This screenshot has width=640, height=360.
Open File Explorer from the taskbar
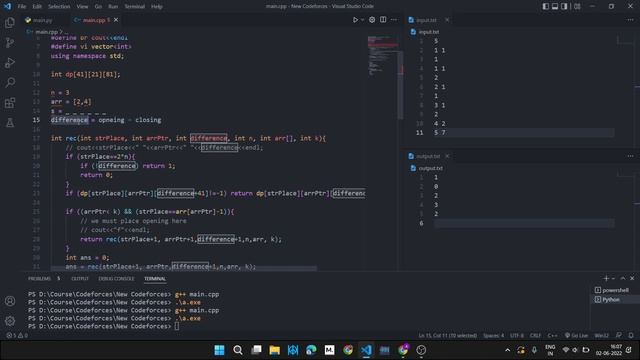[275, 350]
